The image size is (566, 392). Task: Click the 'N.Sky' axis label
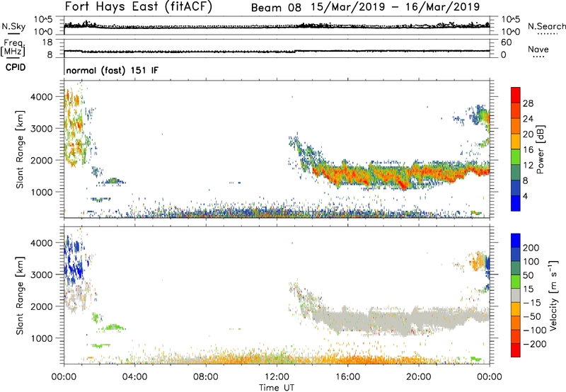point(13,26)
